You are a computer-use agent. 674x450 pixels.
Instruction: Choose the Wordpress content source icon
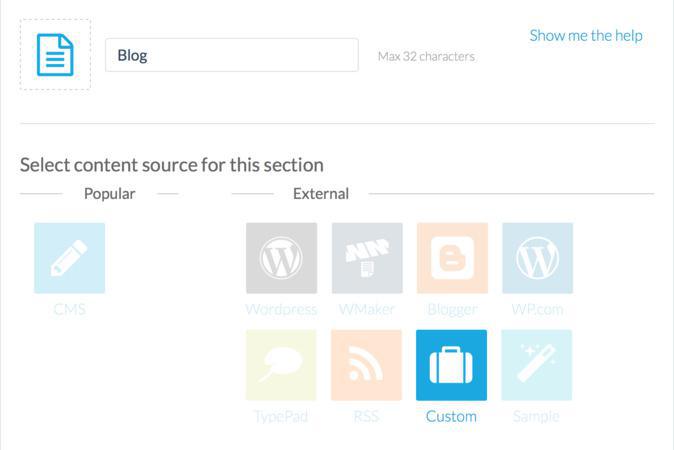[281, 258]
